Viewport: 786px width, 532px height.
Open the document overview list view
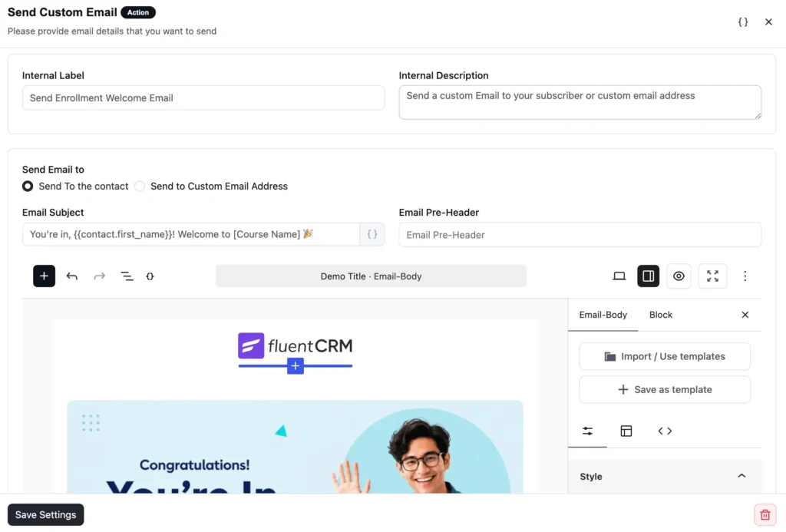(x=127, y=276)
